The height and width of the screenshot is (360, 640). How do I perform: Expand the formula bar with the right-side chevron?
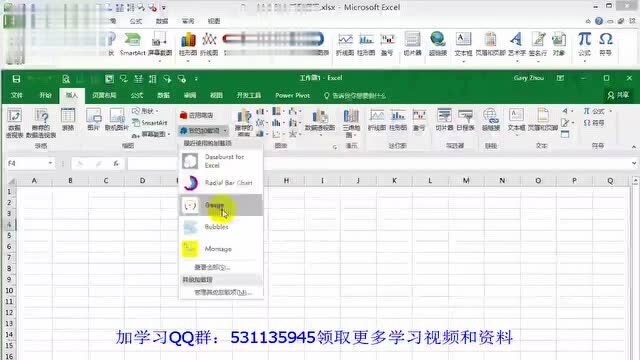(633, 163)
